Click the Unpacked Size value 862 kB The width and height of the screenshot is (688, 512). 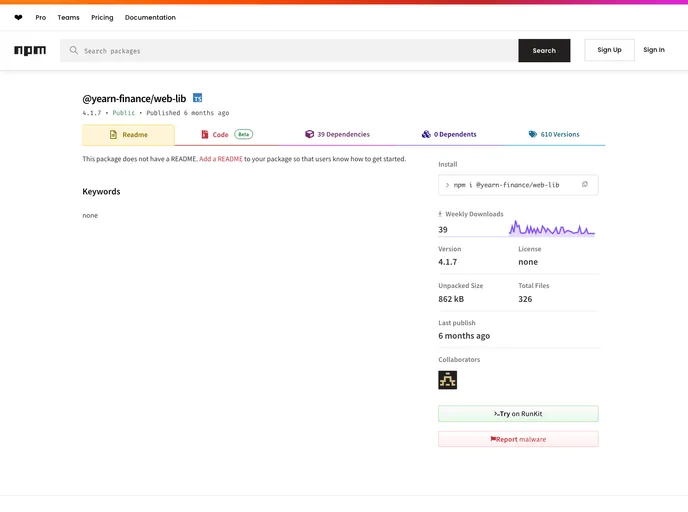point(451,299)
